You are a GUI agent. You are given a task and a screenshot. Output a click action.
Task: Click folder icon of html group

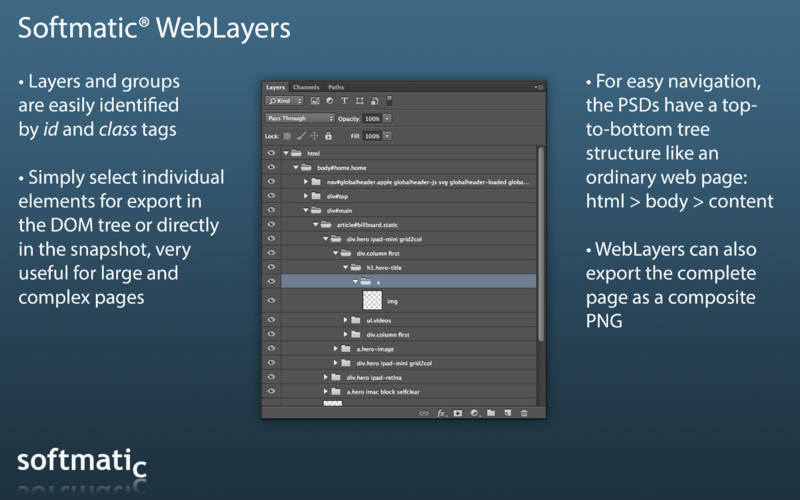pyautogui.click(x=296, y=153)
